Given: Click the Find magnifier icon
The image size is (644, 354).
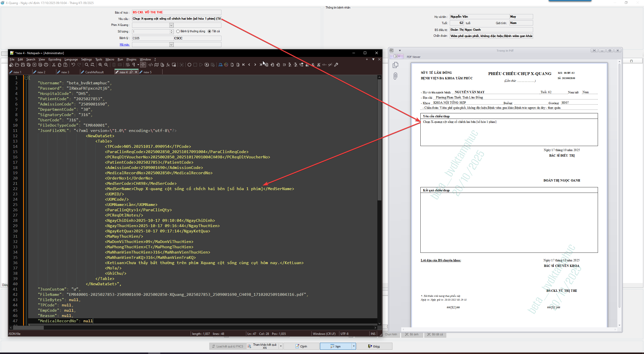Looking at the screenshot, I should click(x=87, y=65).
